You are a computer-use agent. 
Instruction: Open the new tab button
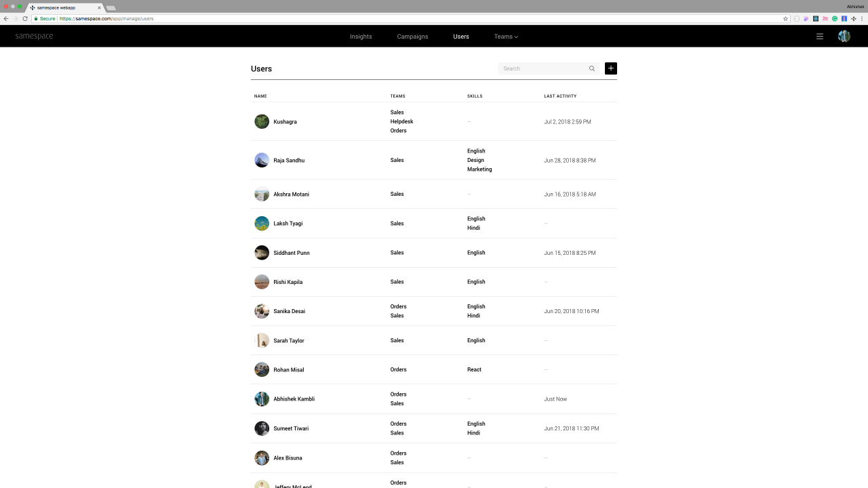click(111, 7)
